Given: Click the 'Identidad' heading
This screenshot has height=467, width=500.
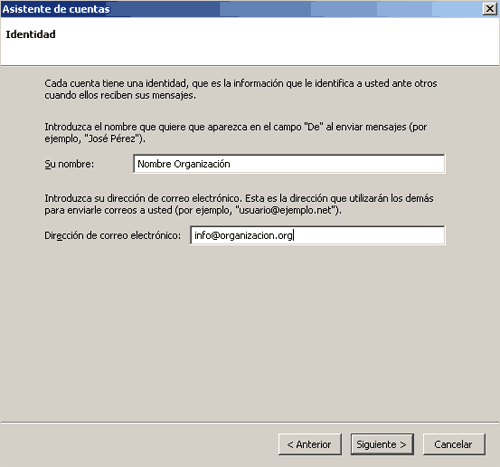Looking at the screenshot, I should (31, 34).
